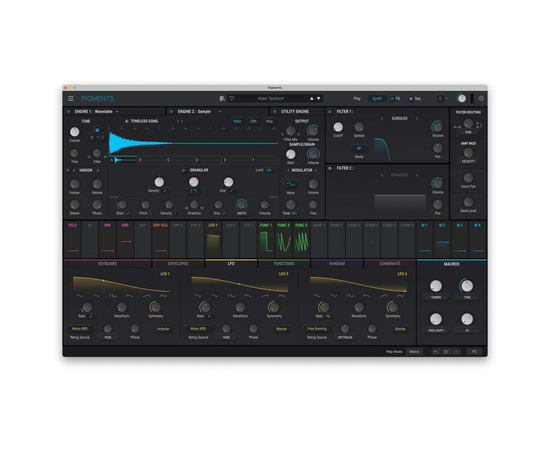The height and width of the screenshot is (450, 550).
Task: Toggle Engine 1 power button
Action: (x=68, y=112)
